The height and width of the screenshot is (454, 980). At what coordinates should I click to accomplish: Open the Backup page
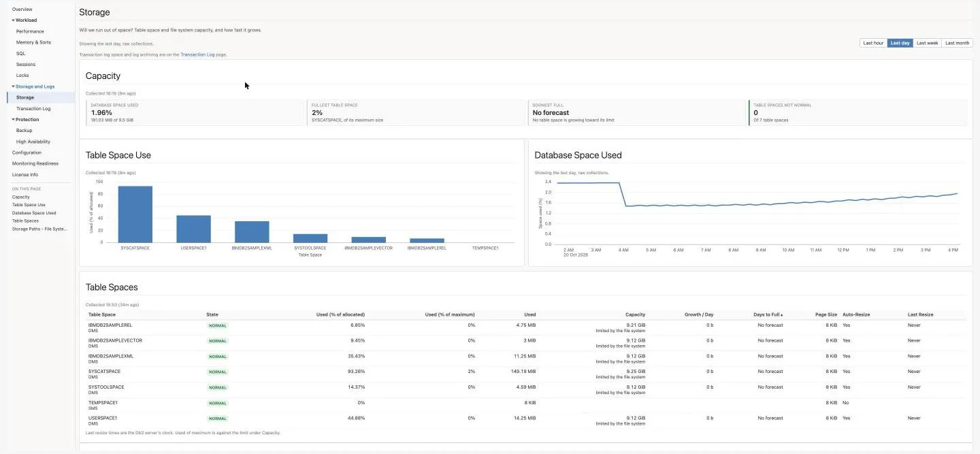[x=24, y=130]
